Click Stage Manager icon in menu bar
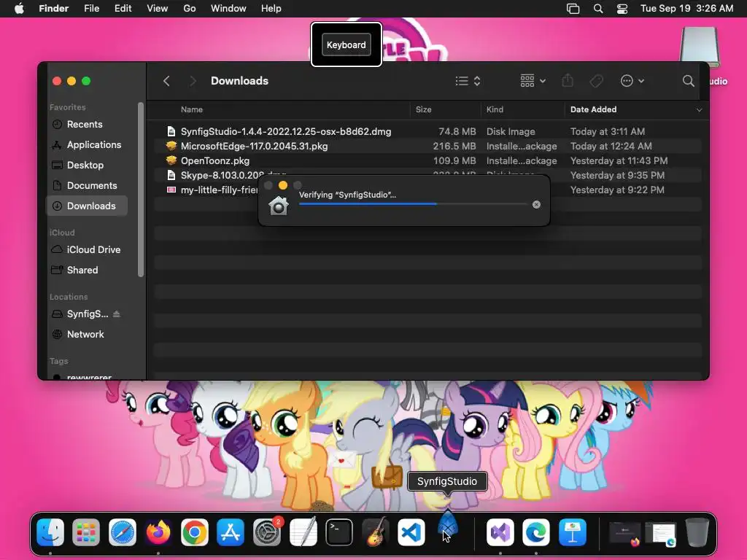The image size is (747, 560). [x=573, y=9]
